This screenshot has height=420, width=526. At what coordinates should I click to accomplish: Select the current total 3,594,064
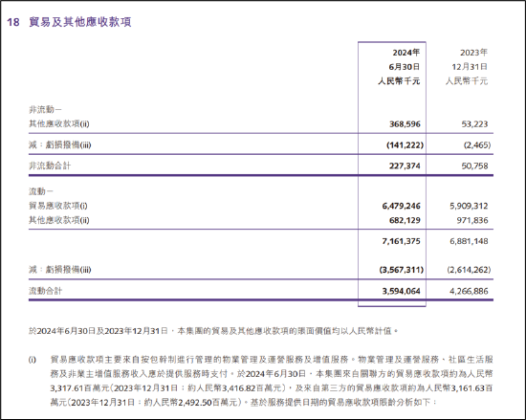[401, 291]
